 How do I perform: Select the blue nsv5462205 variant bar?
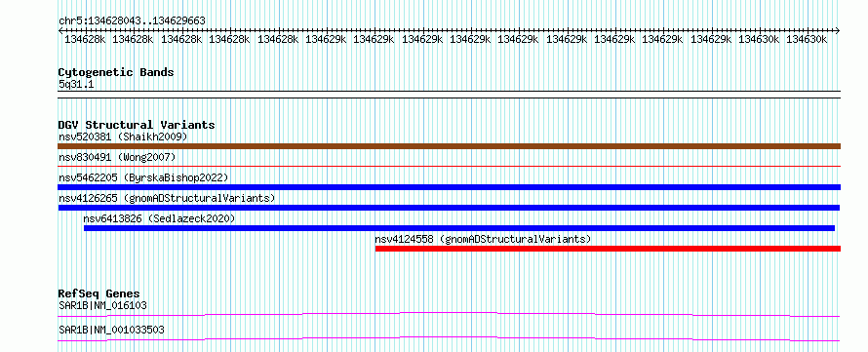click(449, 187)
